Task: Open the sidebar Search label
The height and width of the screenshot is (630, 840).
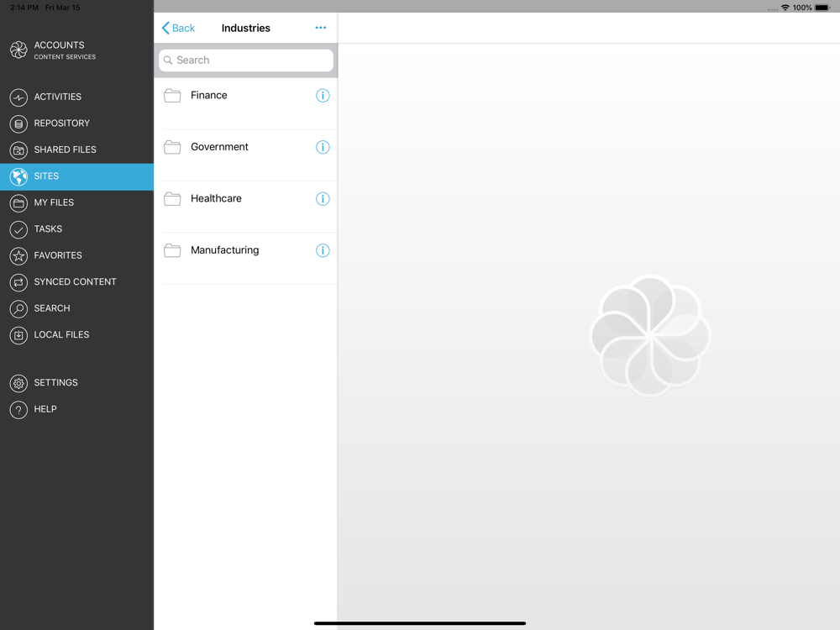Action: point(52,308)
